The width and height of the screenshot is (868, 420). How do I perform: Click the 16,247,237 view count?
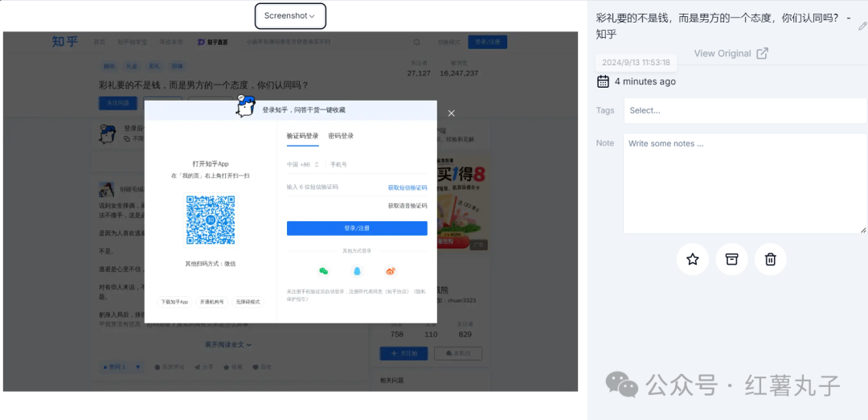459,73
